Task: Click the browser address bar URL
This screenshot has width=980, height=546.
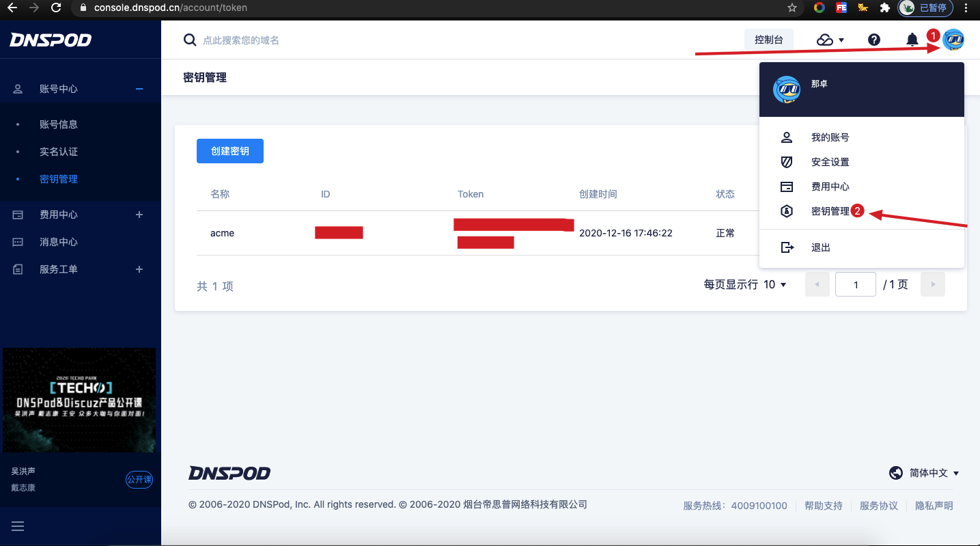Action: pyautogui.click(x=169, y=8)
